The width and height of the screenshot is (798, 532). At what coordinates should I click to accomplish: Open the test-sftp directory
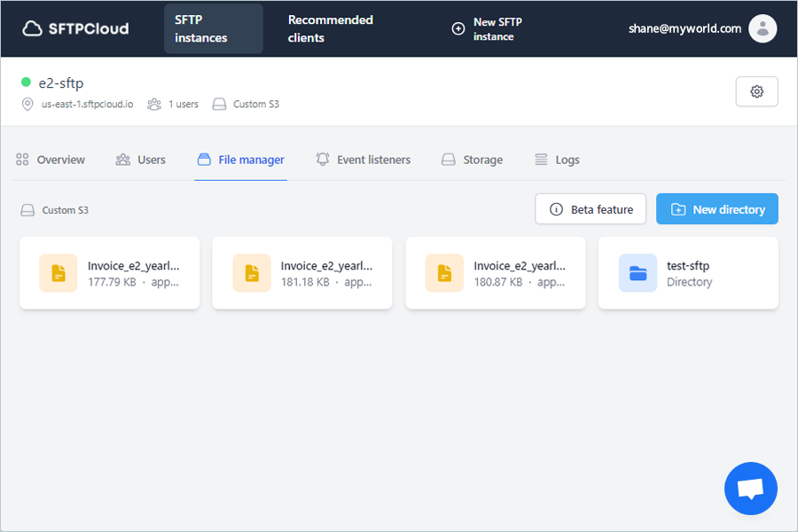coord(688,273)
